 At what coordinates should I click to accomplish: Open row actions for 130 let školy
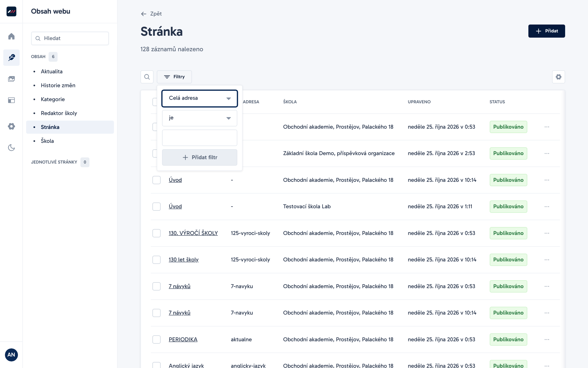[547, 260]
